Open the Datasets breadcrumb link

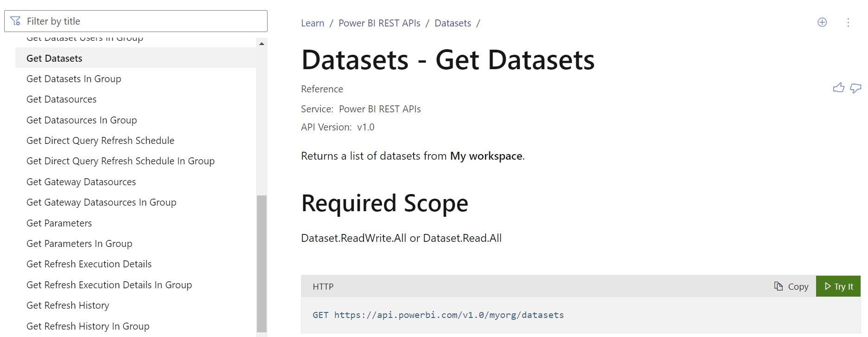[453, 23]
